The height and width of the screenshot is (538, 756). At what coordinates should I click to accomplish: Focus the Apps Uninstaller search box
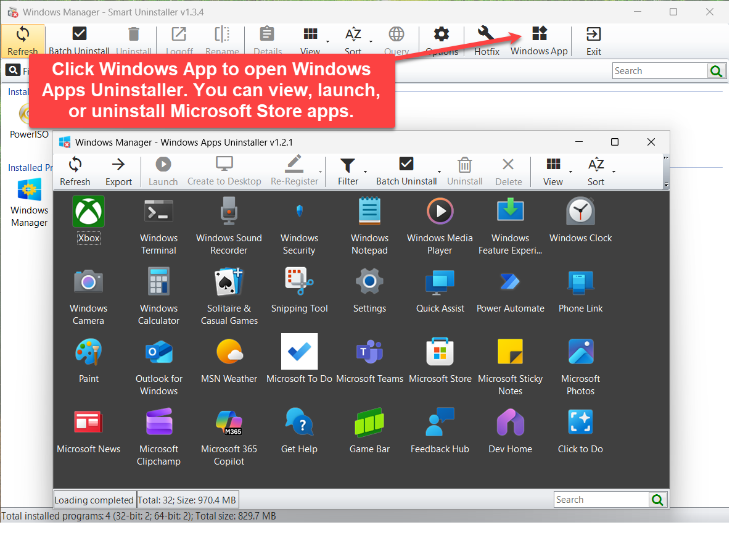click(x=601, y=500)
